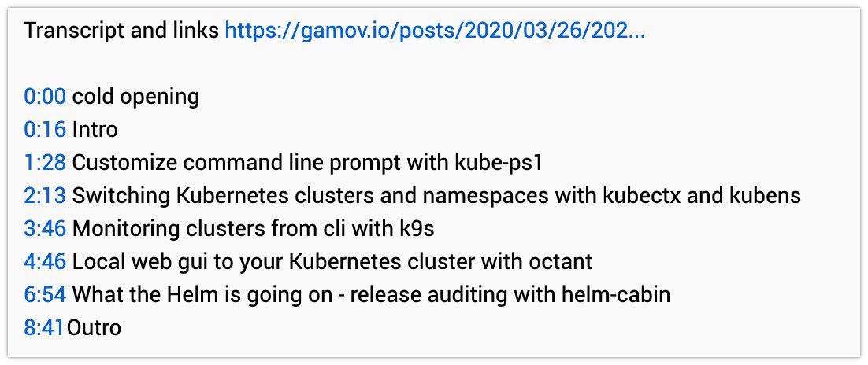Jump to the 8:41 Outro timestamp

(x=44, y=327)
